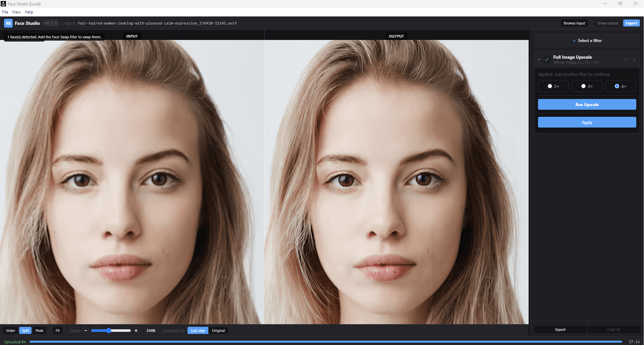Click the 27.1s elapsed time readout
Image resolution: width=644 pixels, height=345 pixels.
tap(634, 342)
